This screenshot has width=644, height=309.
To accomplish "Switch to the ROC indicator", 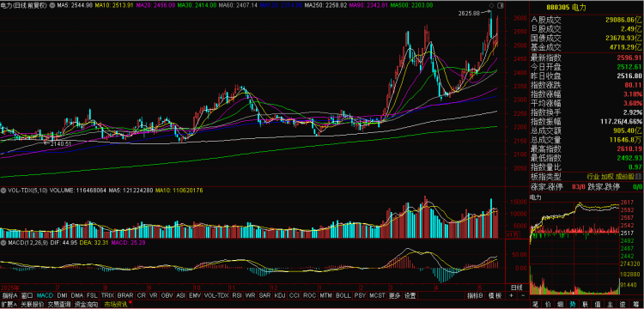I will (310, 295).
